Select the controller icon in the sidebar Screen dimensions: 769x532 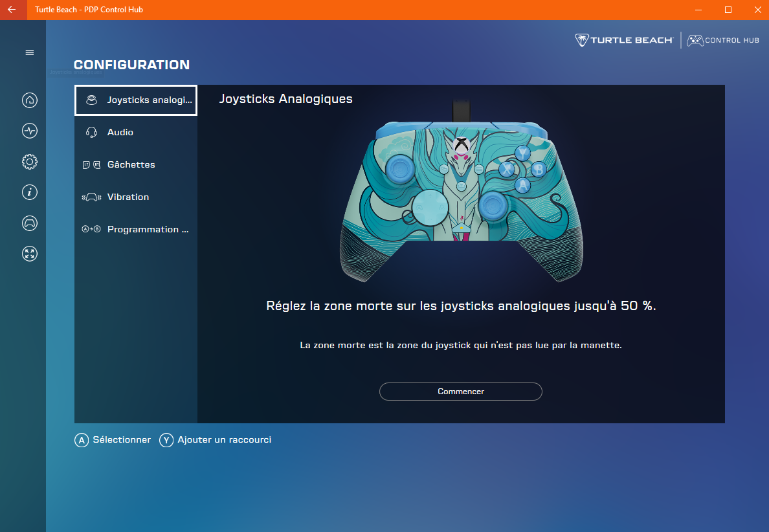[29, 223]
